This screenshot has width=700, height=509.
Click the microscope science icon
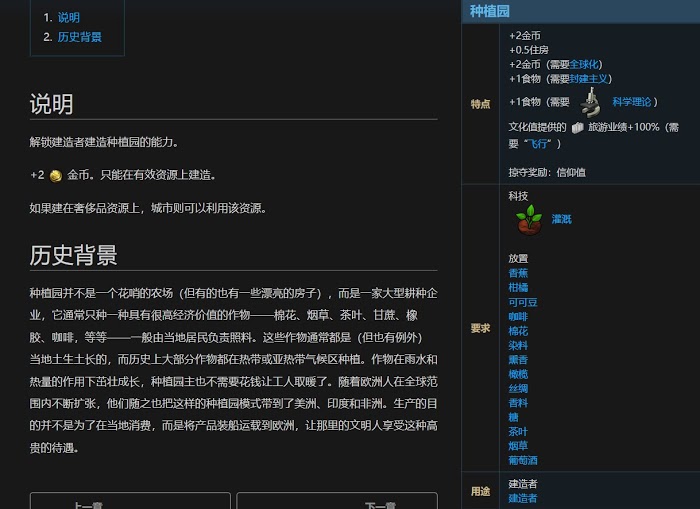[x=591, y=102]
